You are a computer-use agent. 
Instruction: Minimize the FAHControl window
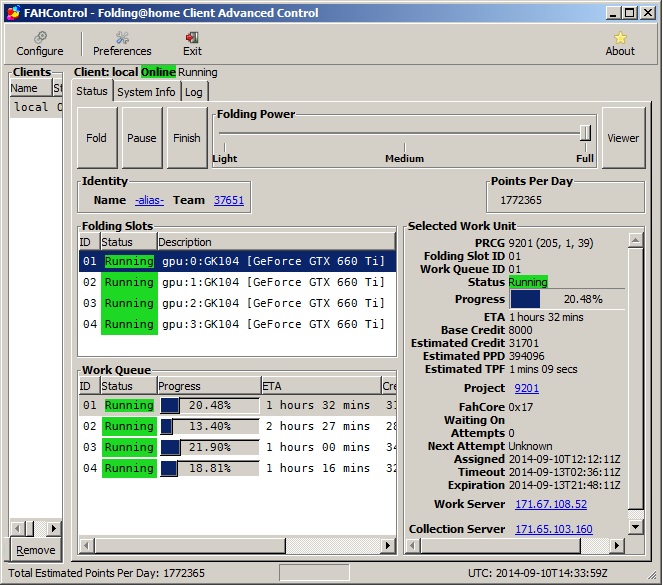pos(614,13)
